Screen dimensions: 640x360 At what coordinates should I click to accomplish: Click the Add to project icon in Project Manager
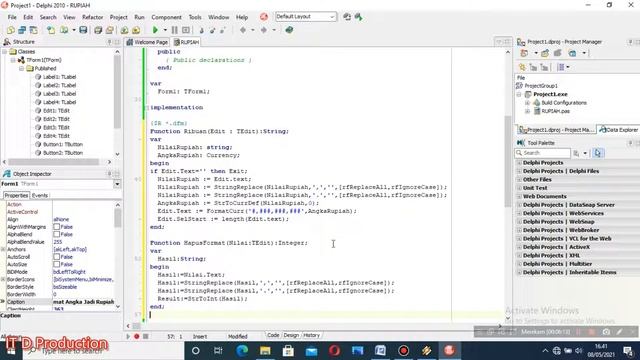(545, 53)
